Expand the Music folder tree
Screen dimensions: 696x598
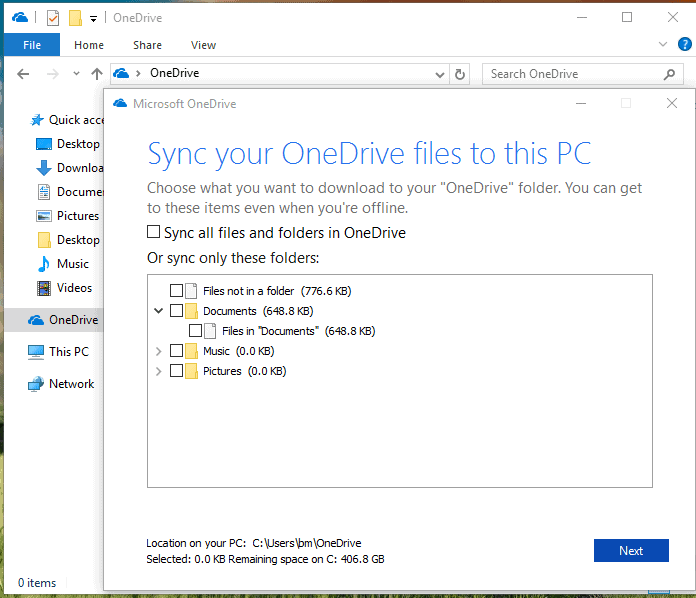[158, 351]
